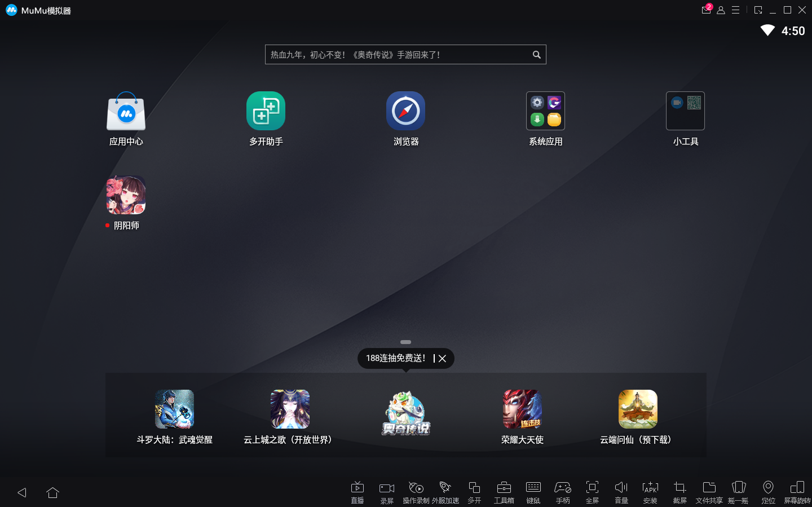
Task: Start 直播 live streaming
Action: click(358, 492)
